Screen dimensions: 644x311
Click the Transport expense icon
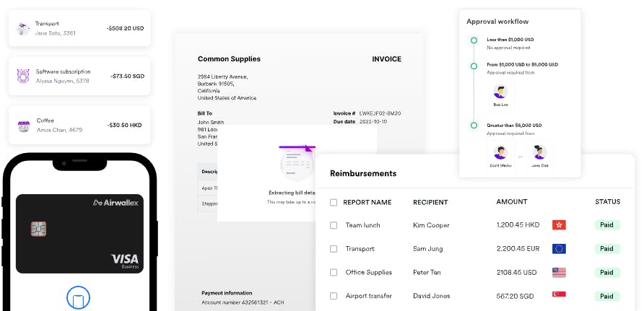(24, 28)
